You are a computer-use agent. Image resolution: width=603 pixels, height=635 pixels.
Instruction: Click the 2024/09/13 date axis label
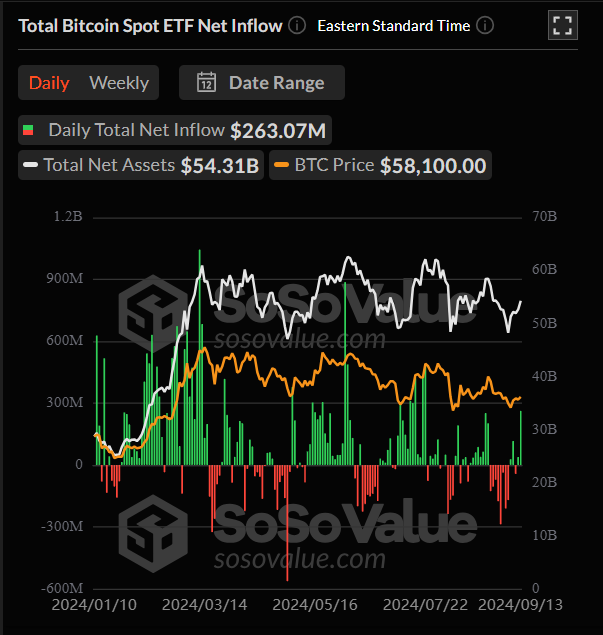point(520,605)
